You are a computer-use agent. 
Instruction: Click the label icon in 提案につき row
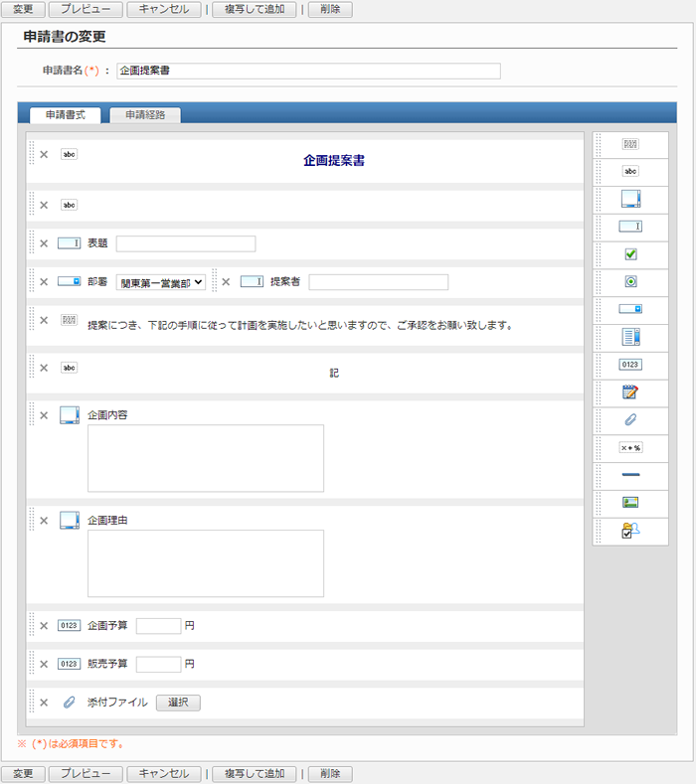click(69, 320)
